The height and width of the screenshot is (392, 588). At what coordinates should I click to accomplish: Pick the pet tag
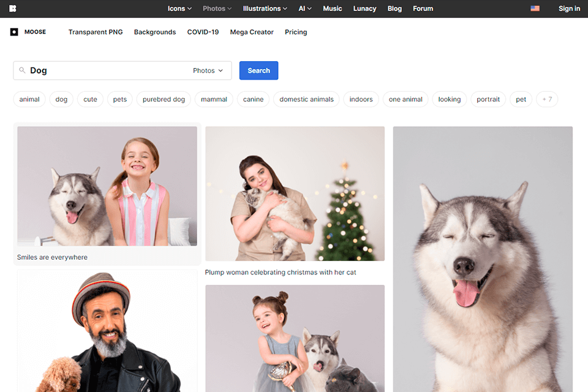(521, 99)
